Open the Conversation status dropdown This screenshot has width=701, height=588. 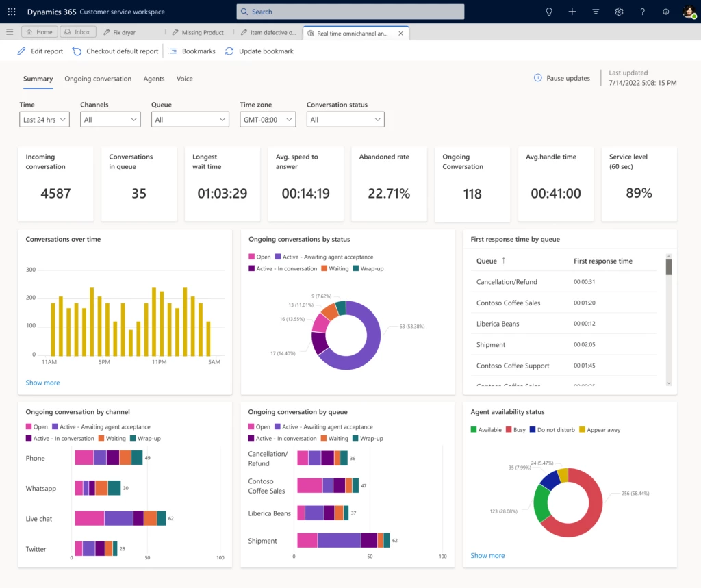tap(345, 119)
